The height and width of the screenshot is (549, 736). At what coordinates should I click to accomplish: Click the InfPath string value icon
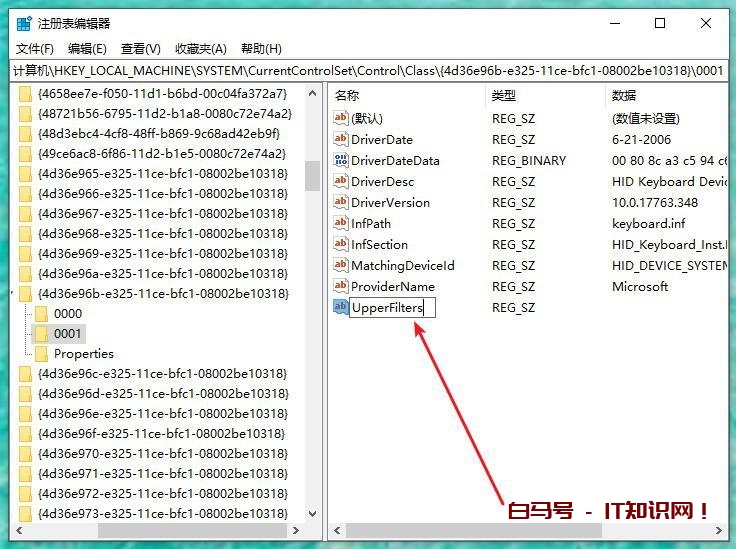tap(341, 224)
